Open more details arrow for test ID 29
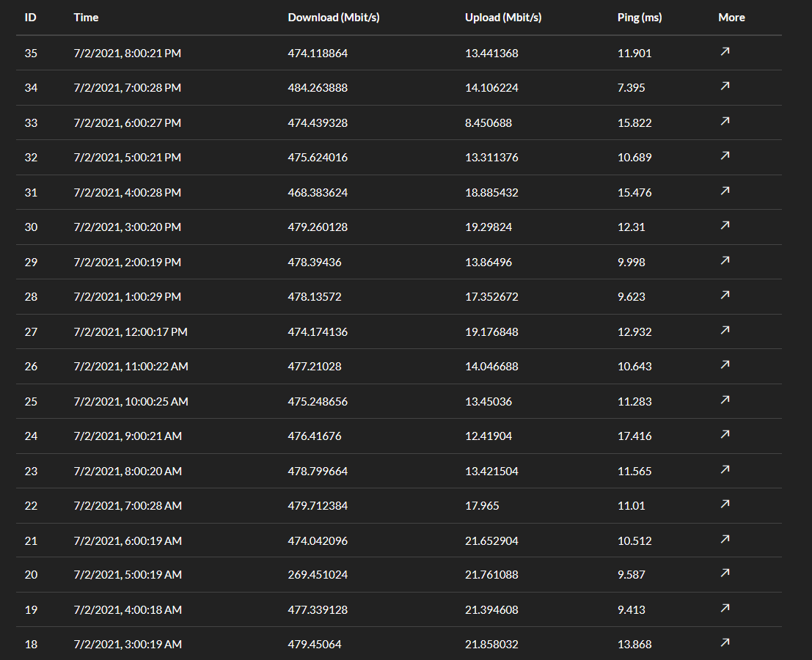 point(725,260)
